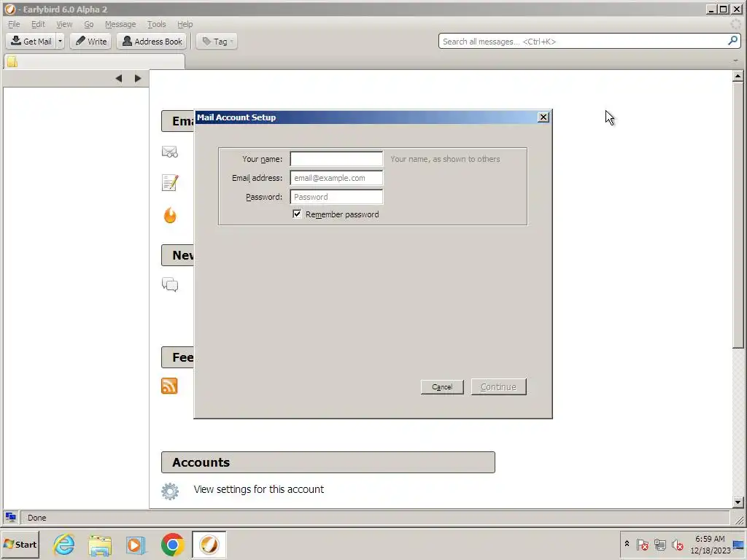Click the orange RSS feed icon
This screenshot has width=747, height=560.
(169, 386)
